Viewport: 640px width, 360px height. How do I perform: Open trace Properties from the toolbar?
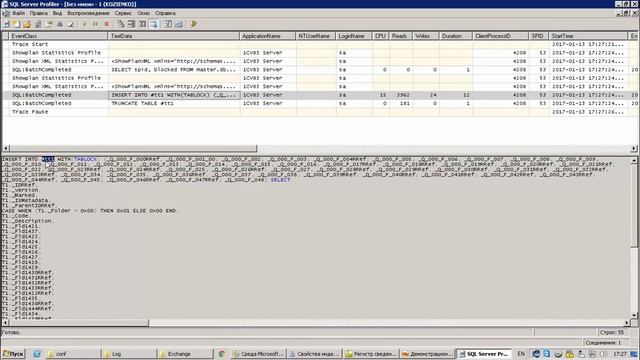(x=49, y=24)
